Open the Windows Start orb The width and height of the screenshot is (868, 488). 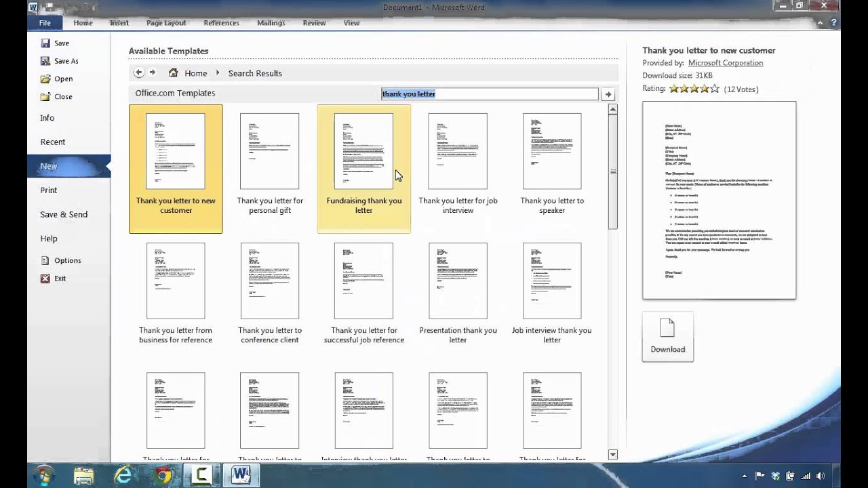tap(44, 474)
